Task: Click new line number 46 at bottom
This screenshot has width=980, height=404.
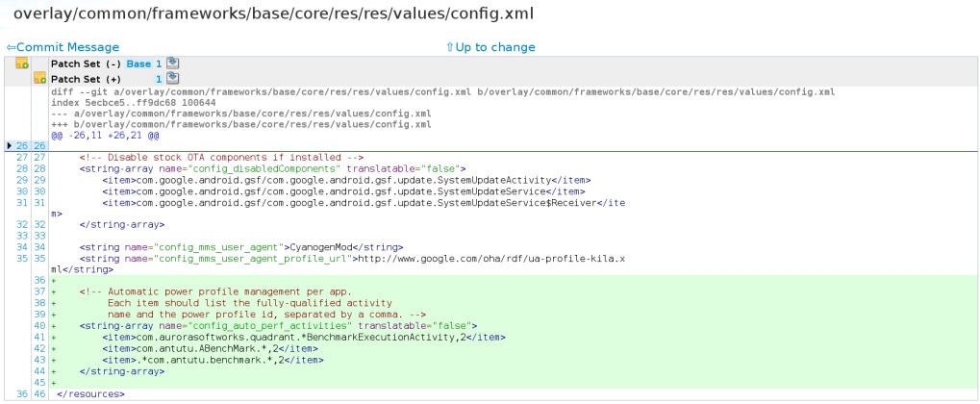Action: (40, 394)
